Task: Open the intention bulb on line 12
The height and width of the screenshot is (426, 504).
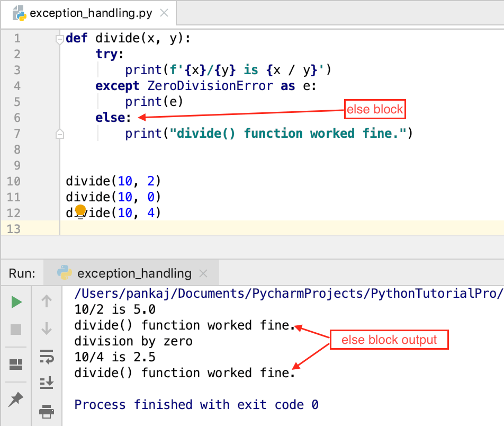Action: coord(79,211)
